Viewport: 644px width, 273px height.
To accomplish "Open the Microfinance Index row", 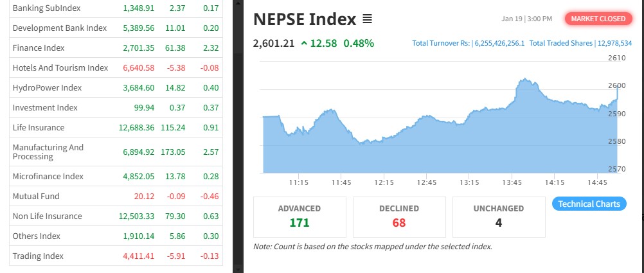I will pyautogui.click(x=48, y=176).
